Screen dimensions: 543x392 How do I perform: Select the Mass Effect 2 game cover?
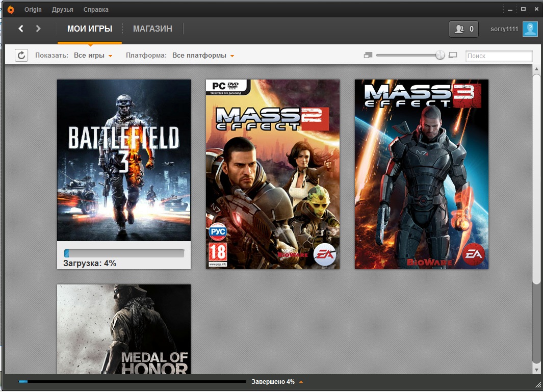point(273,174)
